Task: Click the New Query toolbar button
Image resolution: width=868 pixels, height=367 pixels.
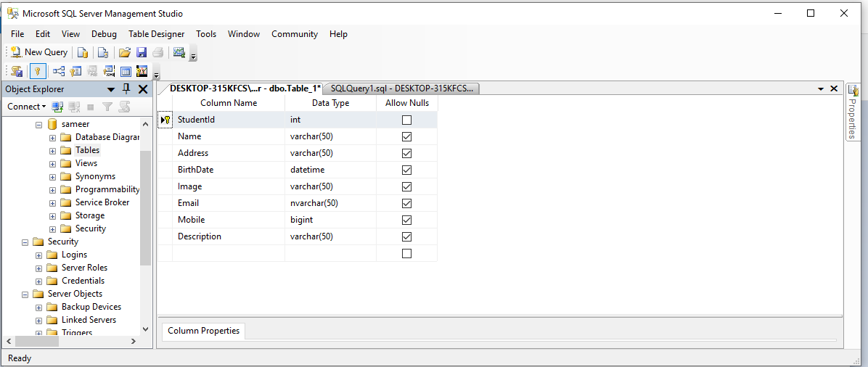Action: click(38, 52)
